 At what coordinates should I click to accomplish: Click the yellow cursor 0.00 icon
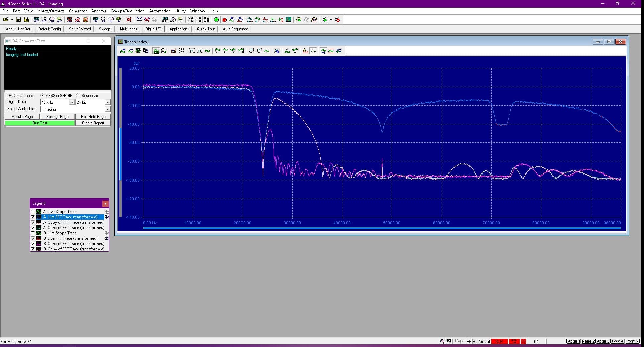click(x=305, y=51)
